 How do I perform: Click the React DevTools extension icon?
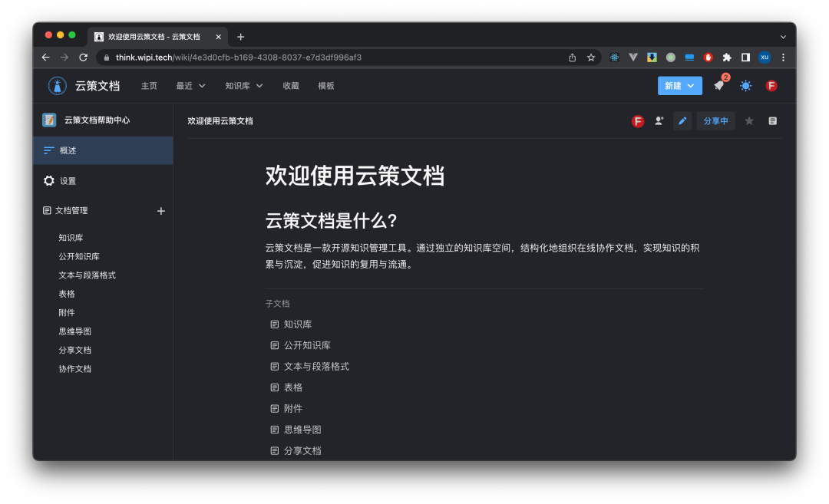point(614,58)
